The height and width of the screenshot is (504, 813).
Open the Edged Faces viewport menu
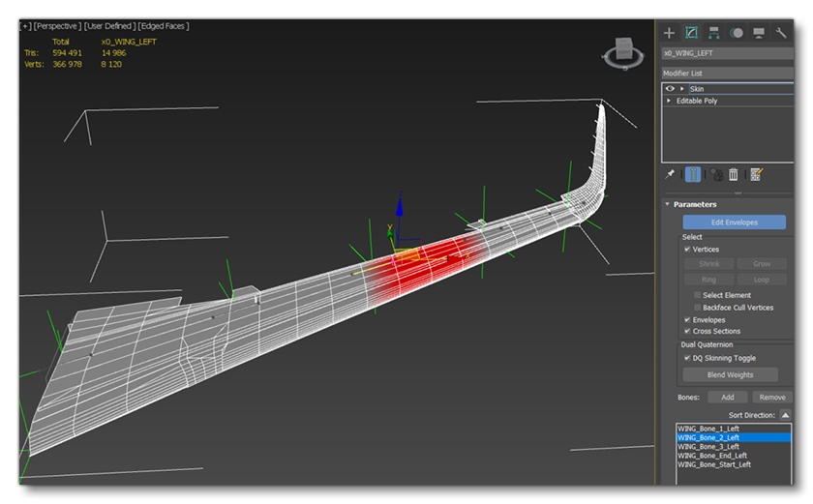pyautogui.click(x=162, y=26)
